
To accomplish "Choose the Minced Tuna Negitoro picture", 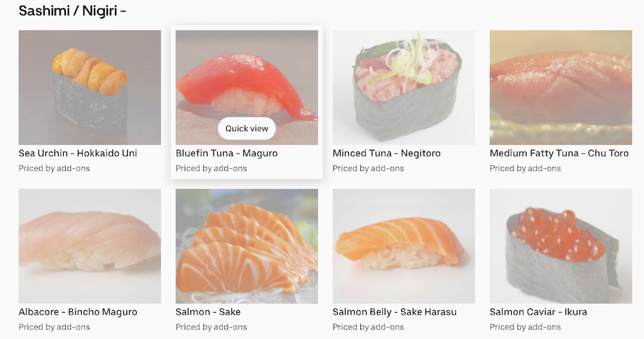I will click(x=404, y=87).
